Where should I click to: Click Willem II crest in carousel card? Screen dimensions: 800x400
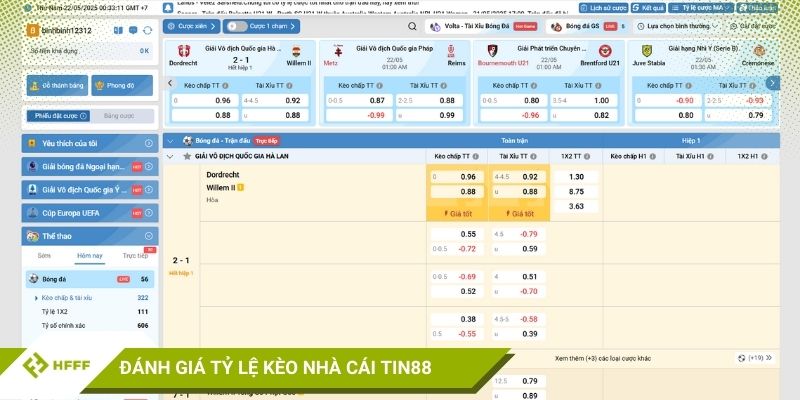pos(296,51)
